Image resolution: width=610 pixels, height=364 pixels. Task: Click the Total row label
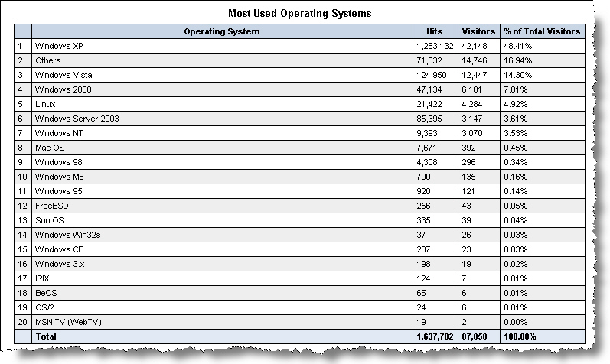point(46,336)
